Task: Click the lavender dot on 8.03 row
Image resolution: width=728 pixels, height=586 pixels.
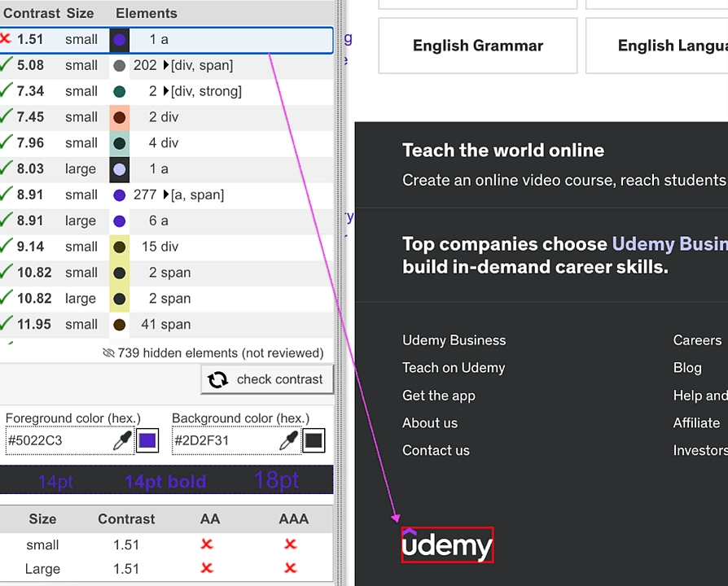Action: (x=120, y=169)
